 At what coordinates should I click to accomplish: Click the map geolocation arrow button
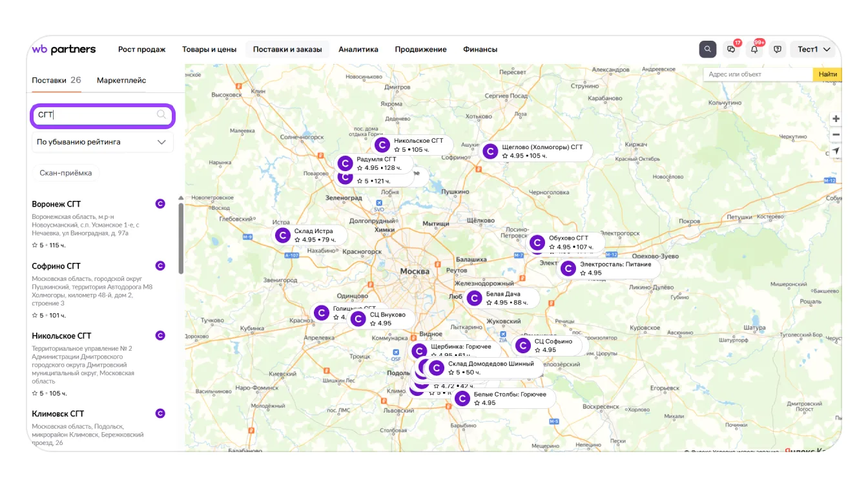click(x=836, y=150)
